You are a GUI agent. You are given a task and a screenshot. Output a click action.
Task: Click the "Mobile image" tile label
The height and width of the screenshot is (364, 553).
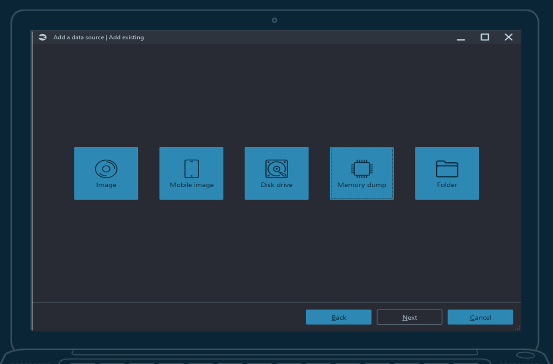click(192, 185)
